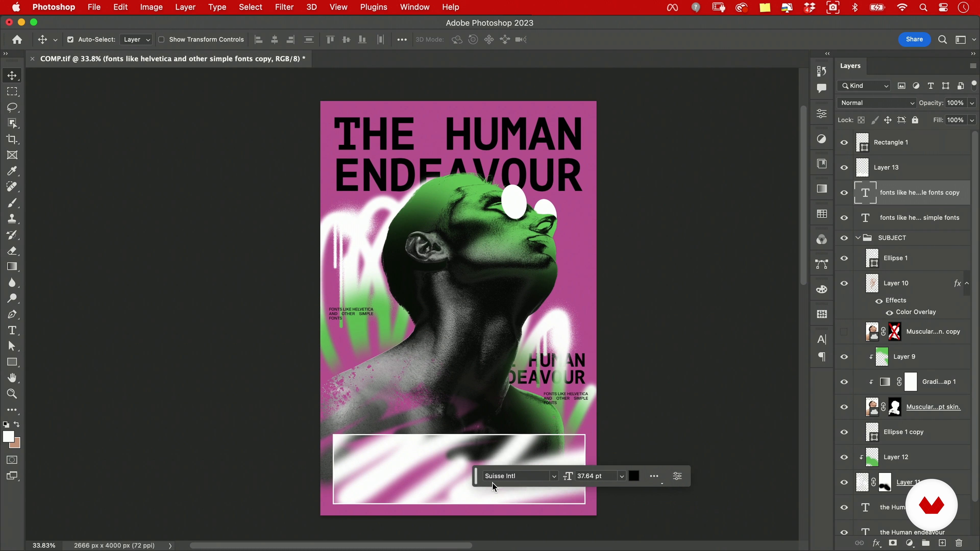Click the create new layer icon
Image resolution: width=980 pixels, height=551 pixels.
tap(942, 543)
